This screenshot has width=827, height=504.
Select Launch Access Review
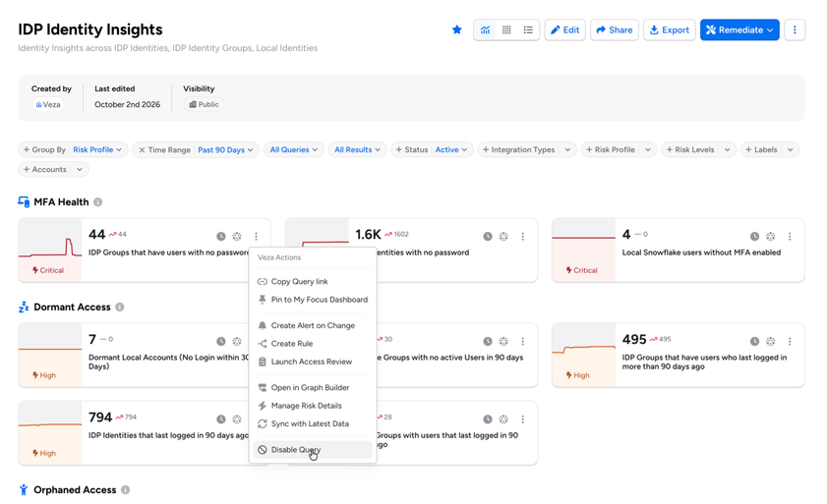pos(313,362)
